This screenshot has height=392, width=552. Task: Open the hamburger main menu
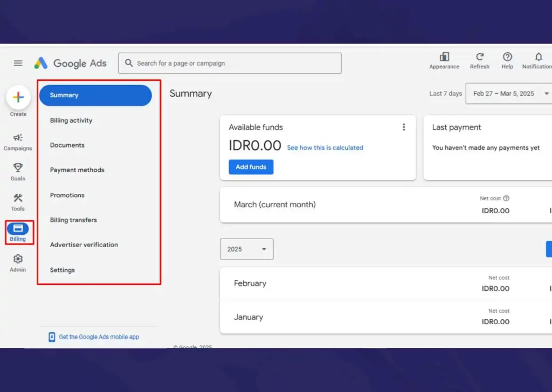click(18, 63)
